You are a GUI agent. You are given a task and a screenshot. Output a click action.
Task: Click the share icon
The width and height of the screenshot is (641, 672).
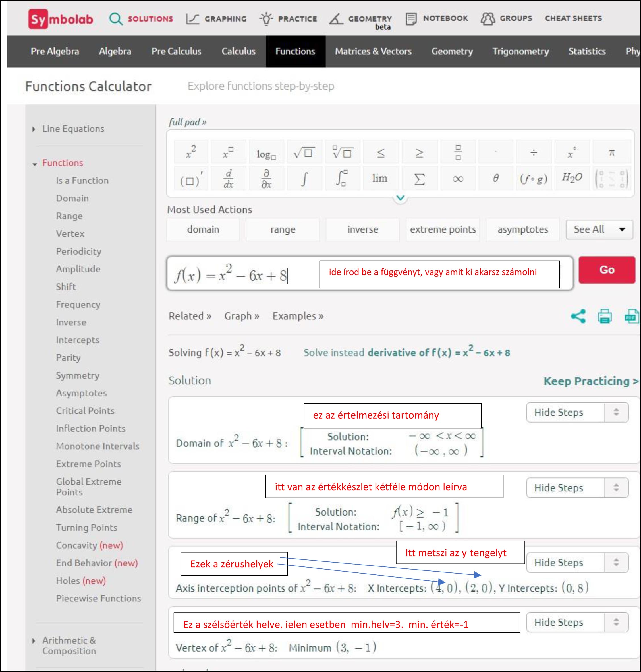[578, 316]
